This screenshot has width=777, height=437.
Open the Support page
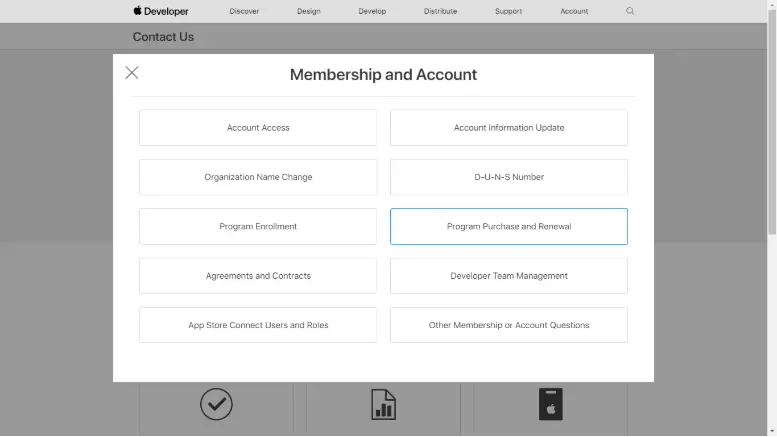[x=508, y=11]
